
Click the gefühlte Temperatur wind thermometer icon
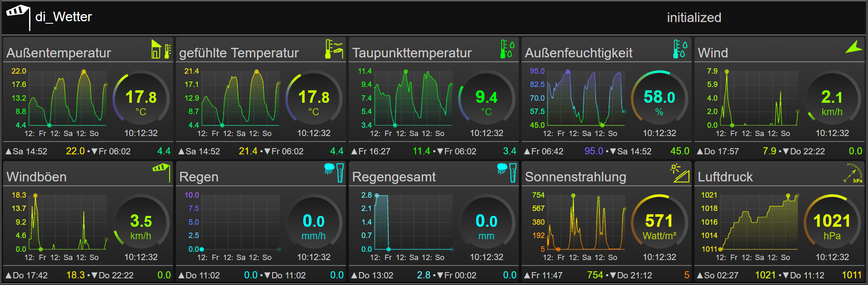click(x=334, y=49)
